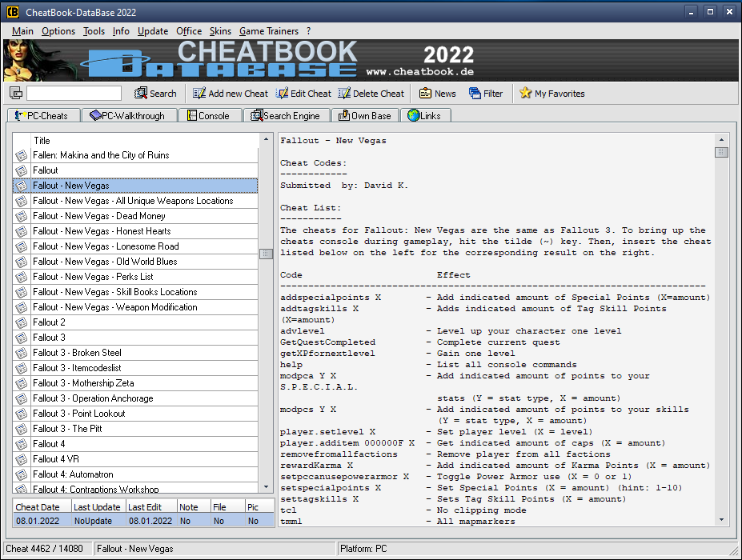The height and width of the screenshot is (560, 742).
Task: Open the Update menu
Action: [153, 31]
